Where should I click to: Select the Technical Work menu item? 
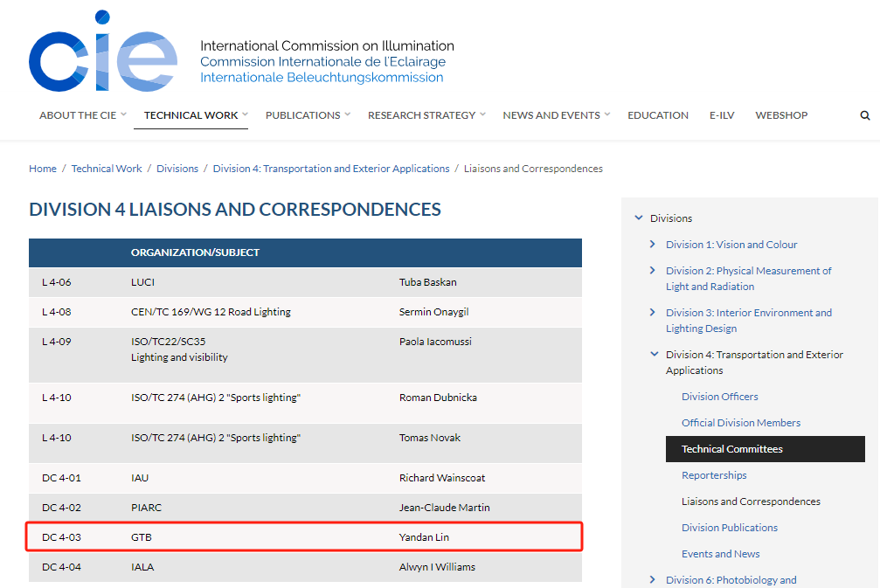(191, 115)
